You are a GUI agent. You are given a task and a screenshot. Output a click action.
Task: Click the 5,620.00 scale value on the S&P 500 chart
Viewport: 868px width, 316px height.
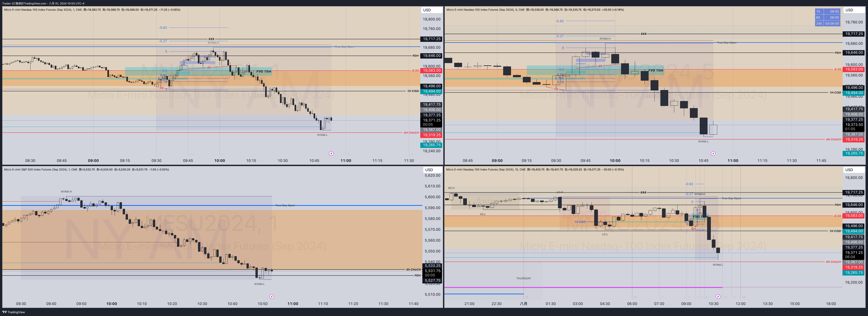coord(432,175)
